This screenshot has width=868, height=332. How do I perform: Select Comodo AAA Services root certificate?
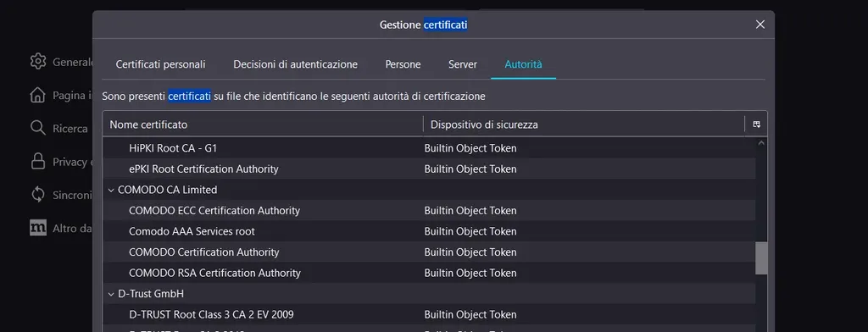pyautogui.click(x=429, y=231)
